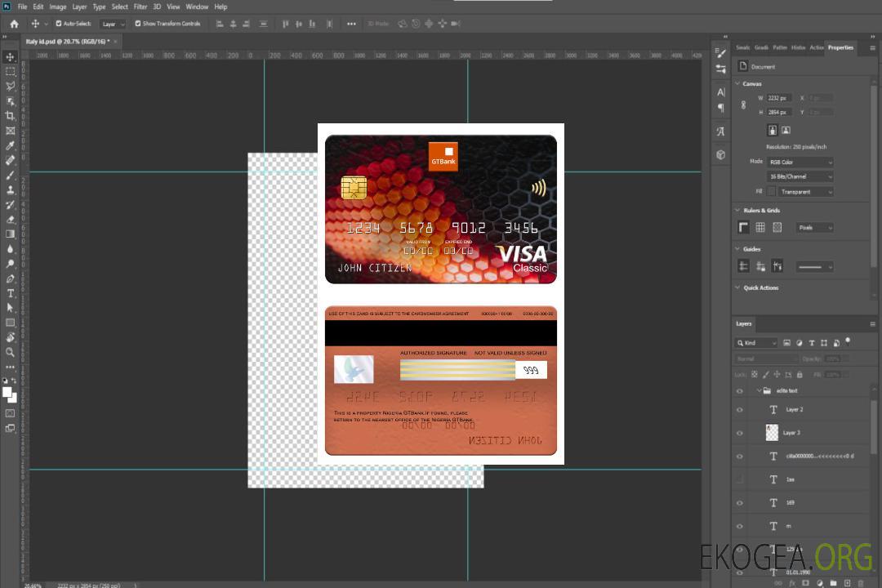Set canvas orientation to landscape
The image size is (882, 588).
tap(786, 131)
